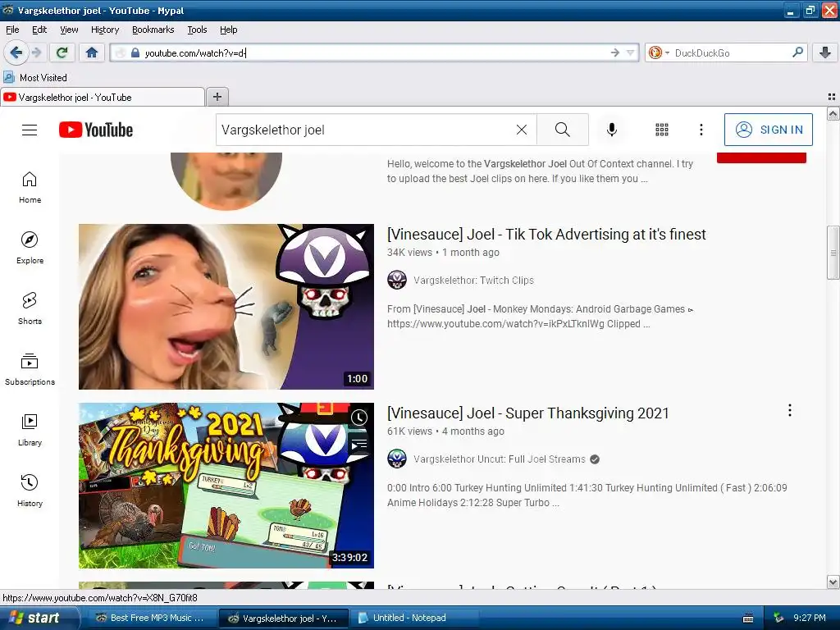
Task: Click the Go arrow in address bar
Action: (x=615, y=52)
